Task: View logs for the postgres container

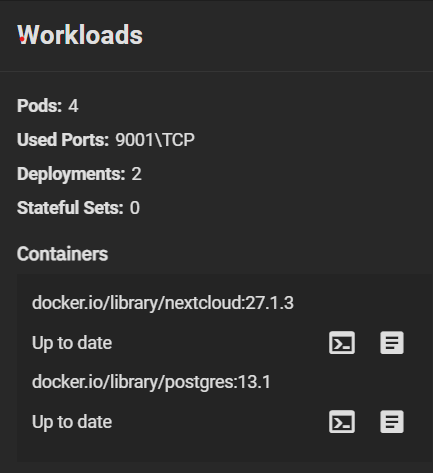Action: (392, 422)
